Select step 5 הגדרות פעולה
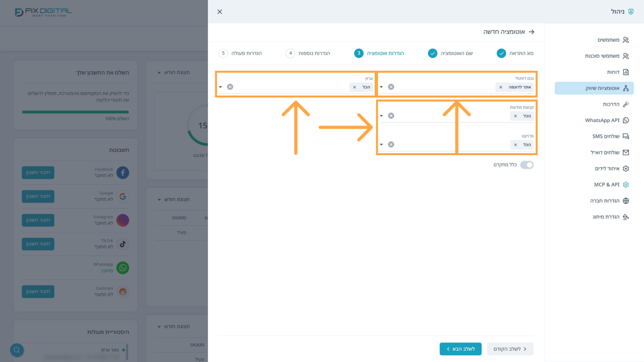 pos(240,53)
